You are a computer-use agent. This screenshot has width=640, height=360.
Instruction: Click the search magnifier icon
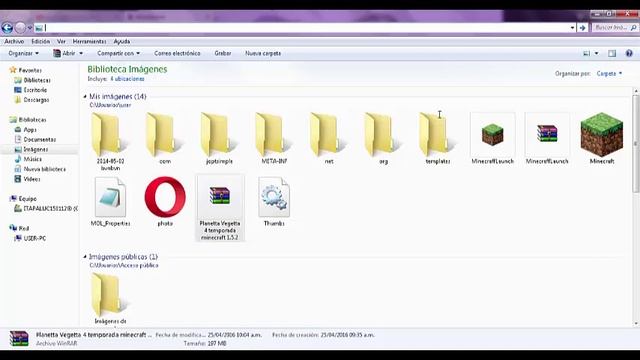(x=633, y=28)
